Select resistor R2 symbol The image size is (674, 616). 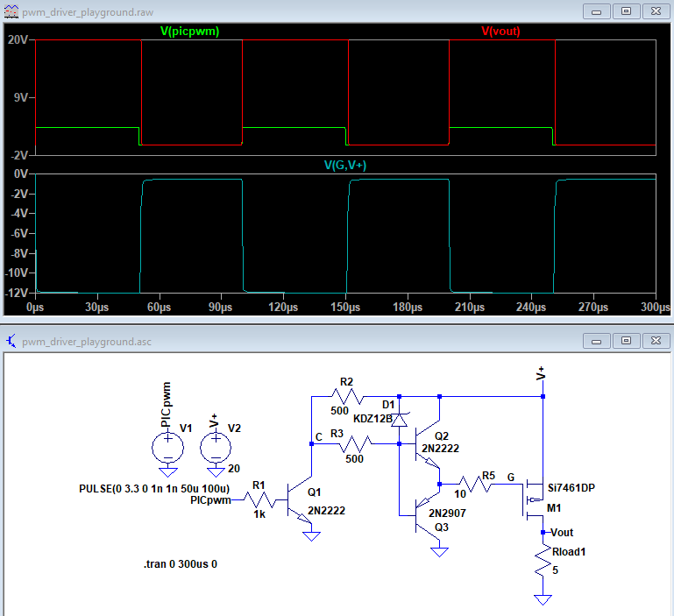coord(347,396)
